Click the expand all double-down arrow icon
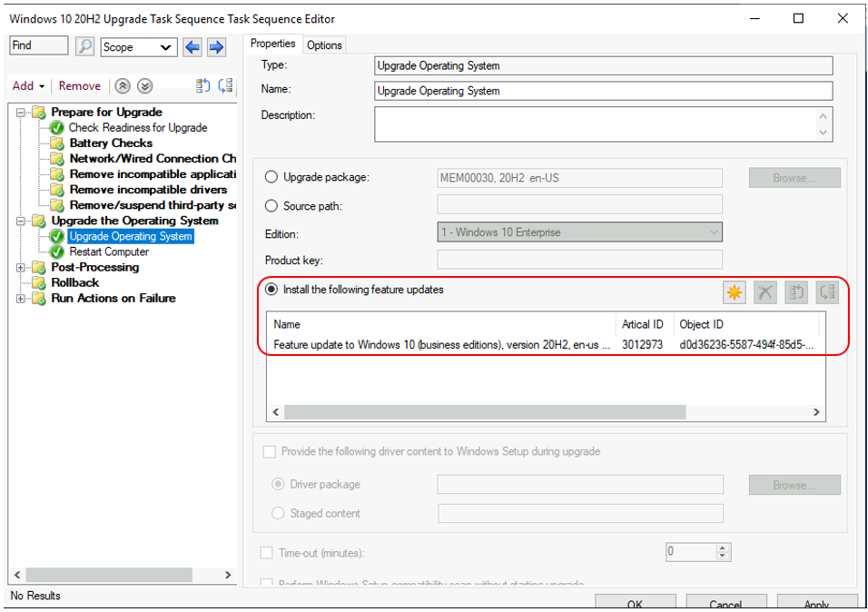 pyautogui.click(x=144, y=86)
